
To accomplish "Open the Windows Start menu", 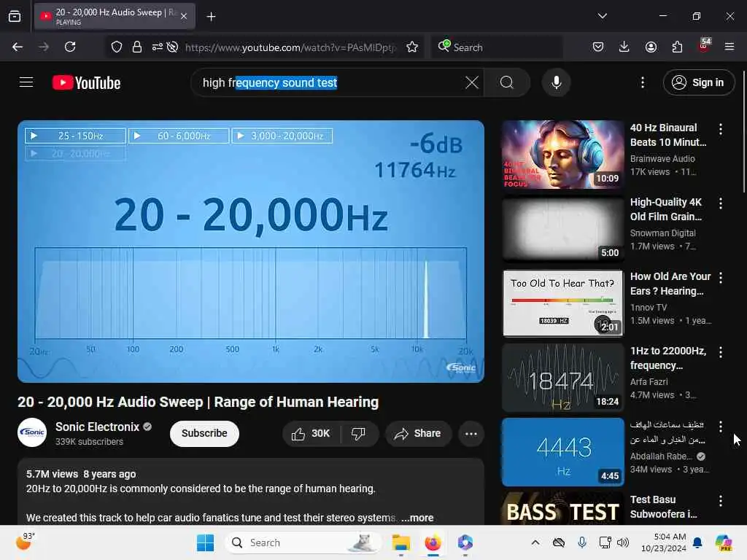I will click(x=205, y=542).
